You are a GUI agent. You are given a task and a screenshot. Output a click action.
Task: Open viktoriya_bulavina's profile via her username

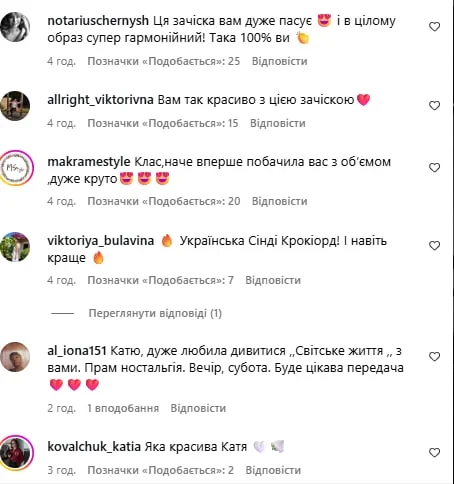tap(101, 241)
